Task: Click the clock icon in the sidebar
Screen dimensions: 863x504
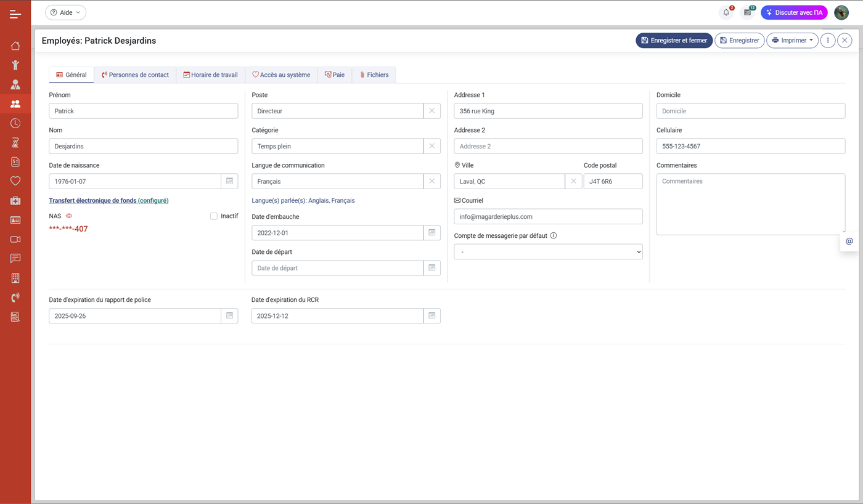Action: tap(15, 123)
